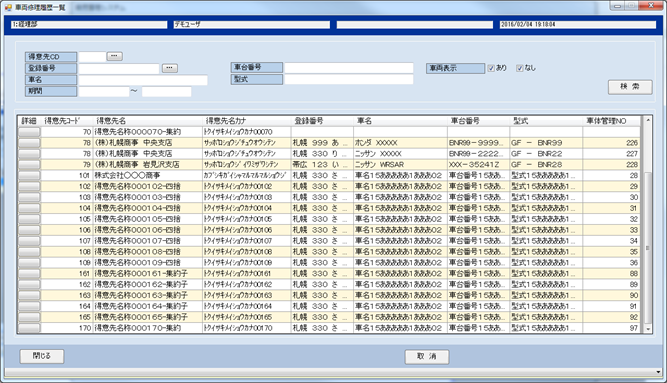Click the 検索 search button

[x=630, y=87]
